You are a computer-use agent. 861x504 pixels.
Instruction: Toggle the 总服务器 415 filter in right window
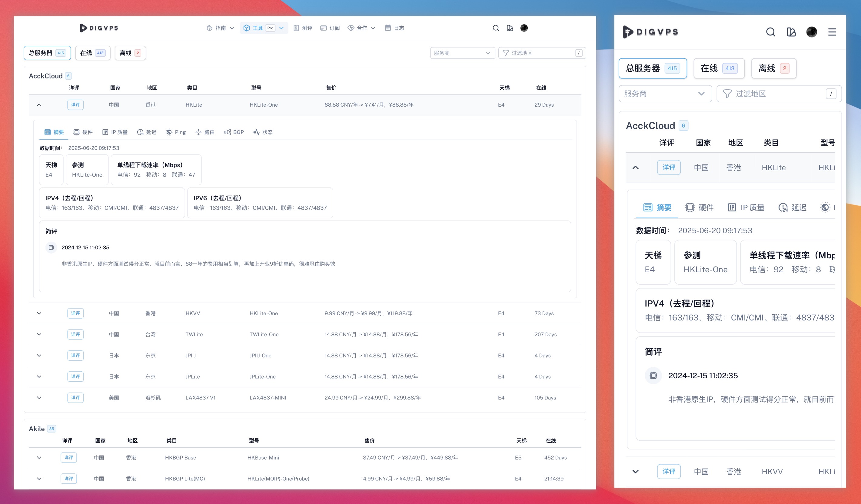pos(653,68)
